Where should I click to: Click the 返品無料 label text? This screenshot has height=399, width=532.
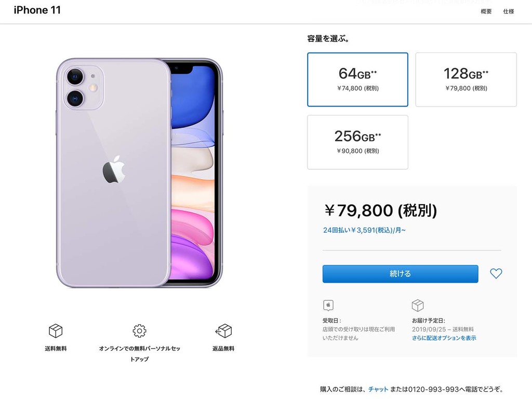pos(223,349)
